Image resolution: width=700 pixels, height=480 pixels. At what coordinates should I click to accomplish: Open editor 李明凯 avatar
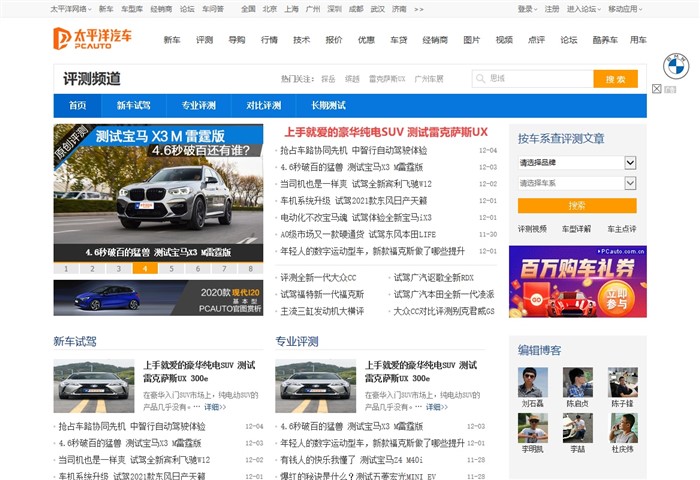click(533, 428)
